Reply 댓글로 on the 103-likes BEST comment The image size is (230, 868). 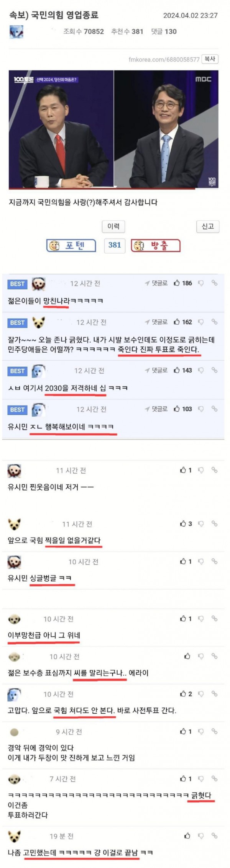click(156, 409)
